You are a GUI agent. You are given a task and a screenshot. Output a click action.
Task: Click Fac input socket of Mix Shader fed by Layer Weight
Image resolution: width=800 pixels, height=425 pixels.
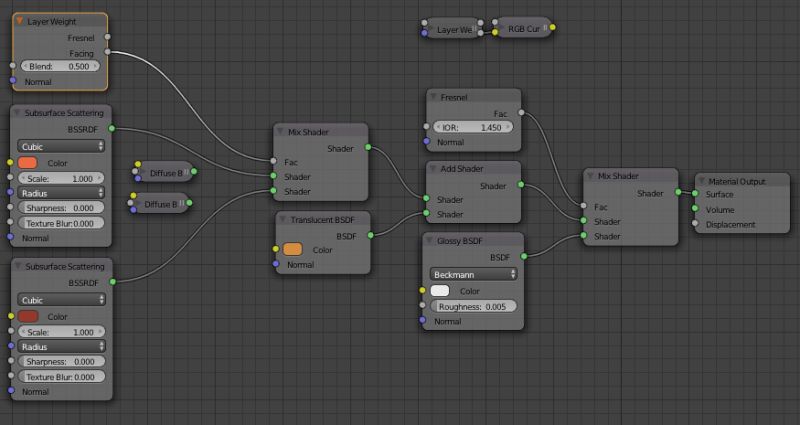click(x=273, y=161)
